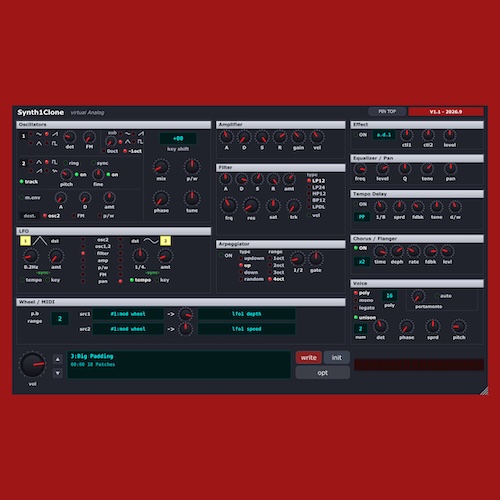Select the yellow LFO 2 button
Screen dimensions: 500x500
pos(166,241)
